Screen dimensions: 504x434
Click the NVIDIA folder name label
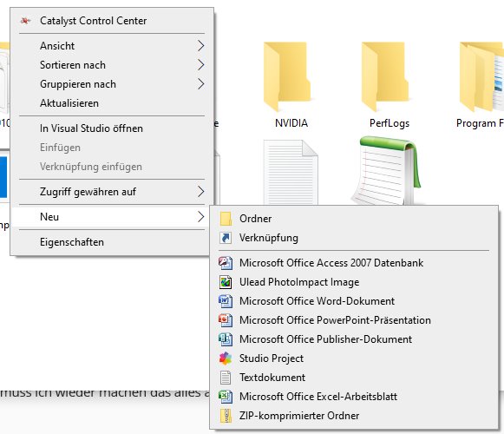291,123
